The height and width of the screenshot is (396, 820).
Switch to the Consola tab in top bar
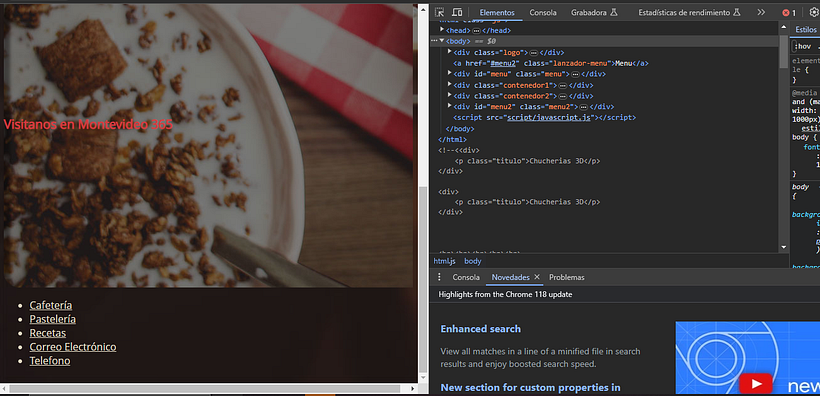(x=543, y=13)
